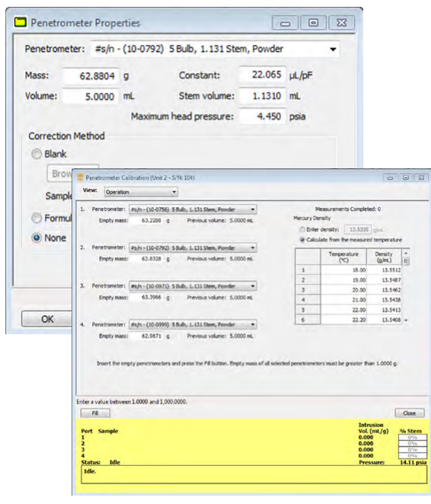Click down arrow of density table scrollbar
The image size is (431, 504).
pyautogui.click(x=406, y=321)
